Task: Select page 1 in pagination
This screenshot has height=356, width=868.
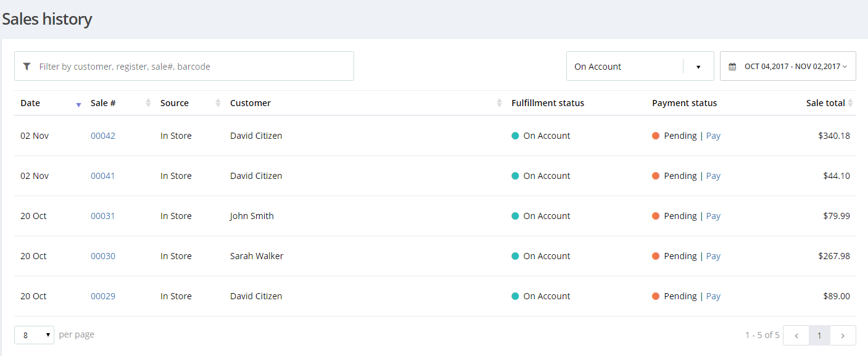Action: [819, 336]
